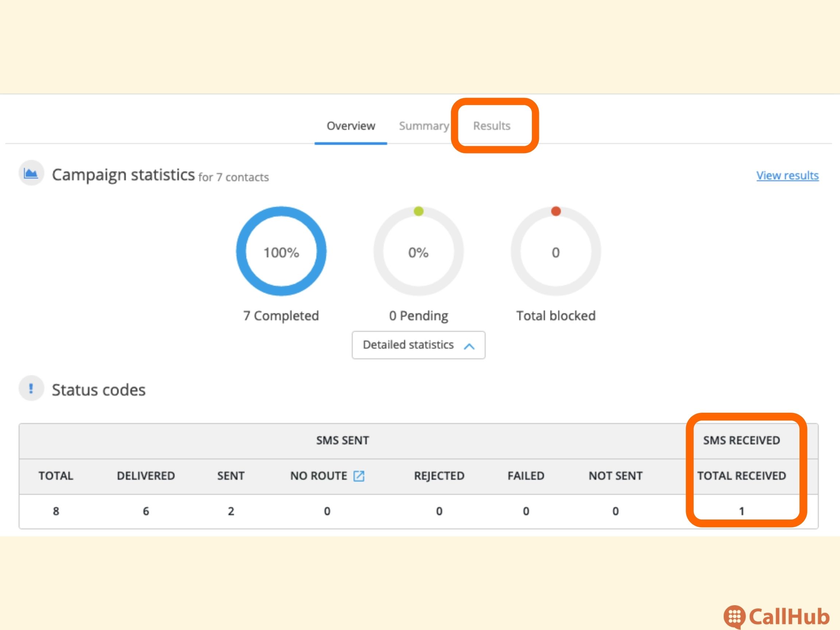This screenshot has height=630, width=840.
Task: Click the DELIVERED value 6
Action: coord(146,511)
